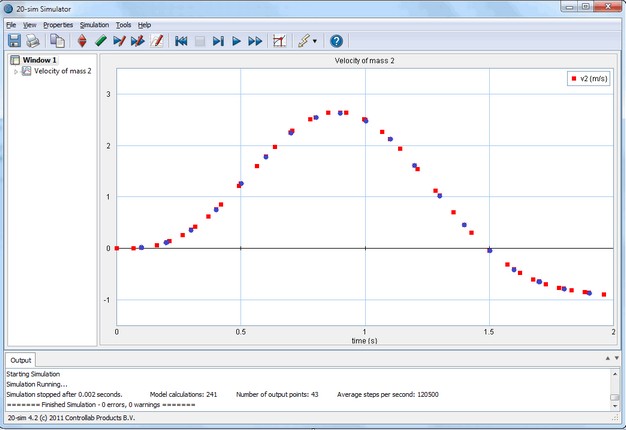This screenshot has height=430, width=626.
Task: Click the red diamond toolbar icon
Action: [x=82, y=41]
